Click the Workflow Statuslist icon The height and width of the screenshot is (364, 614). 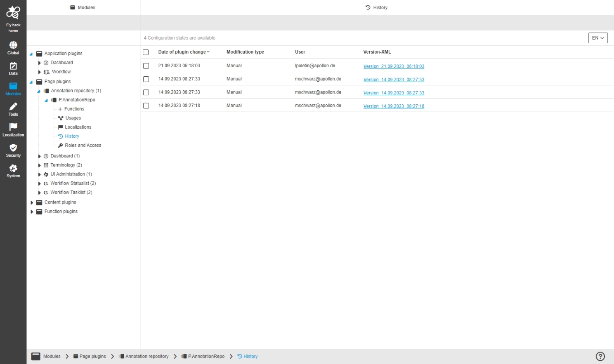46,183
